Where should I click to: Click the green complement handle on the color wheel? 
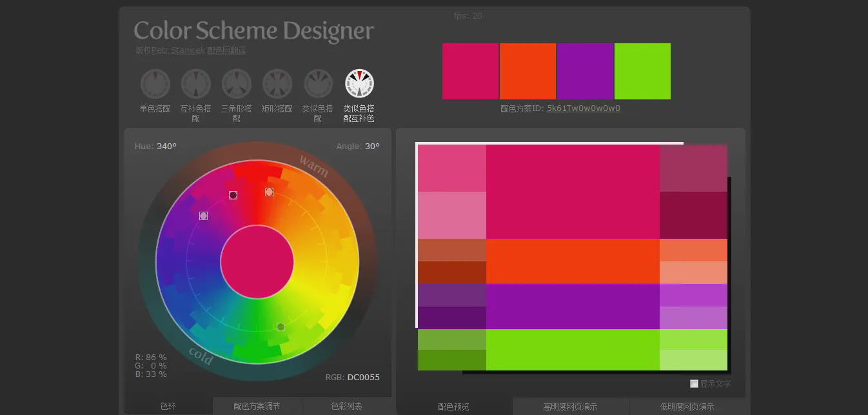click(x=281, y=327)
